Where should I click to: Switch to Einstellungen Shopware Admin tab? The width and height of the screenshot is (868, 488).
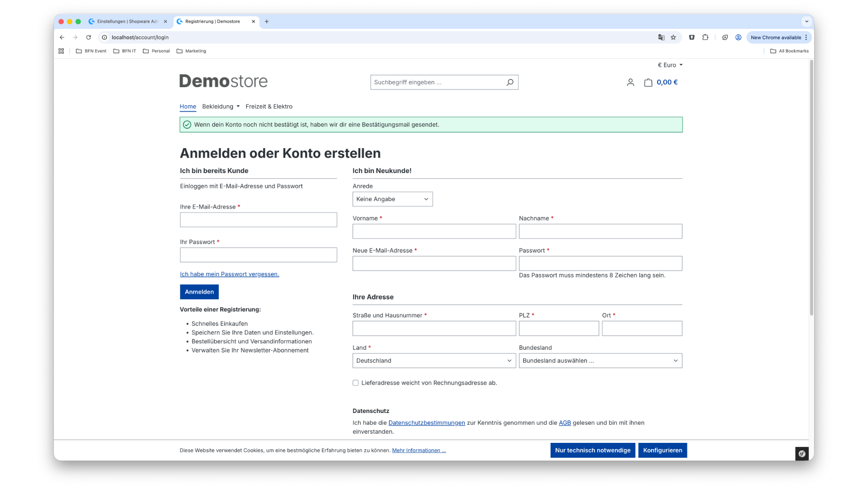127,21
